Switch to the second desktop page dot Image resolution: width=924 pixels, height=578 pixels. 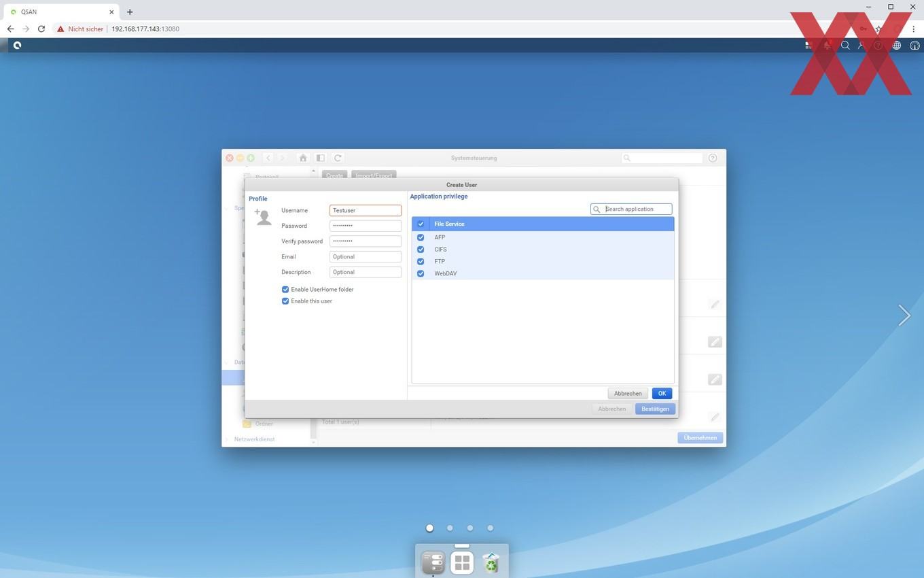[x=450, y=528]
